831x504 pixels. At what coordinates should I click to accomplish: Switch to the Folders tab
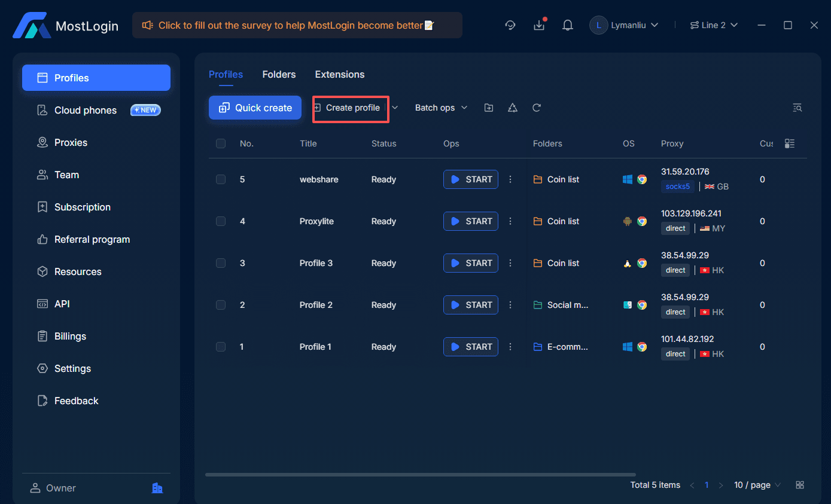pyautogui.click(x=279, y=74)
